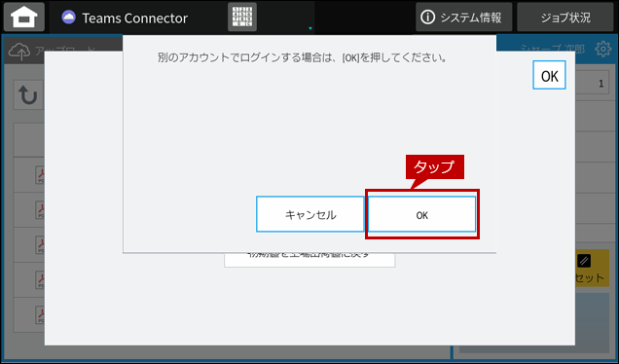Open ジョブ状況 job status

[x=564, y=17]
